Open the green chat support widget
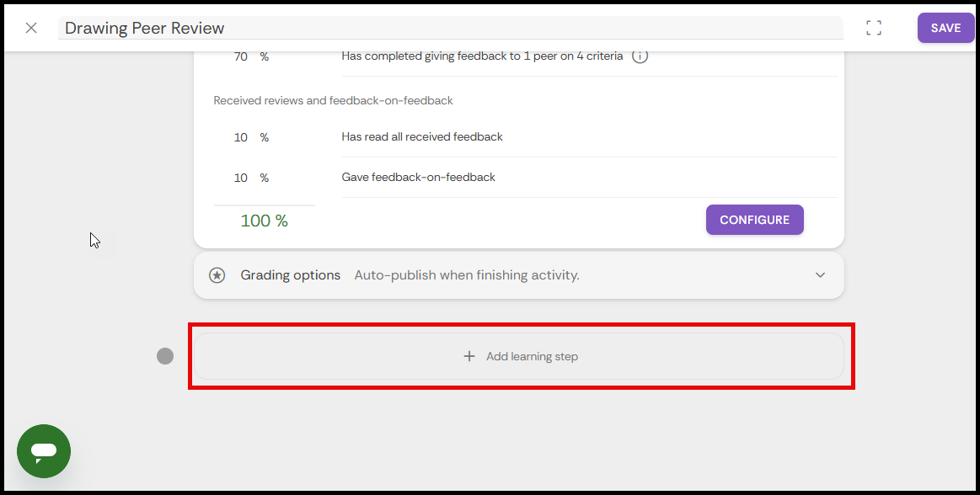Screen dimensions: 980x495 pos(44,451)
